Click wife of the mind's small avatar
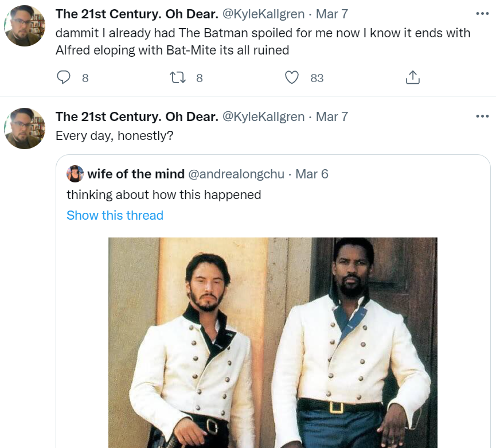Viewport: 496px width, 448px height. [75, 174]
